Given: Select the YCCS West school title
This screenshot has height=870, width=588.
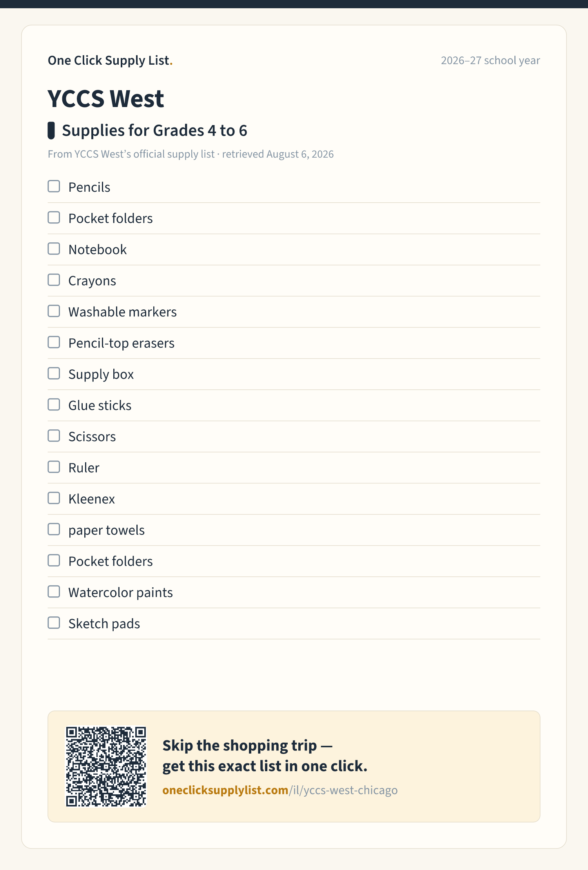Looking at the screenshot, I should (106, 98).
